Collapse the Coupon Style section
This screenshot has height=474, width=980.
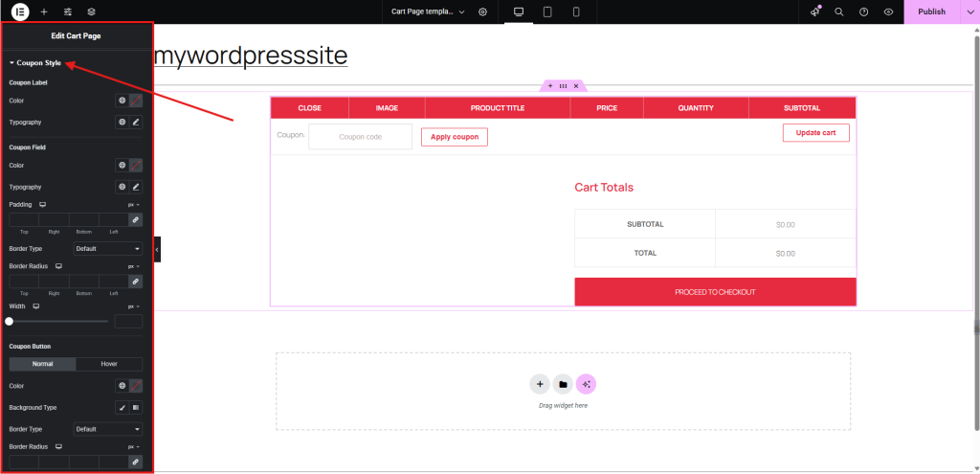(35, 63)
